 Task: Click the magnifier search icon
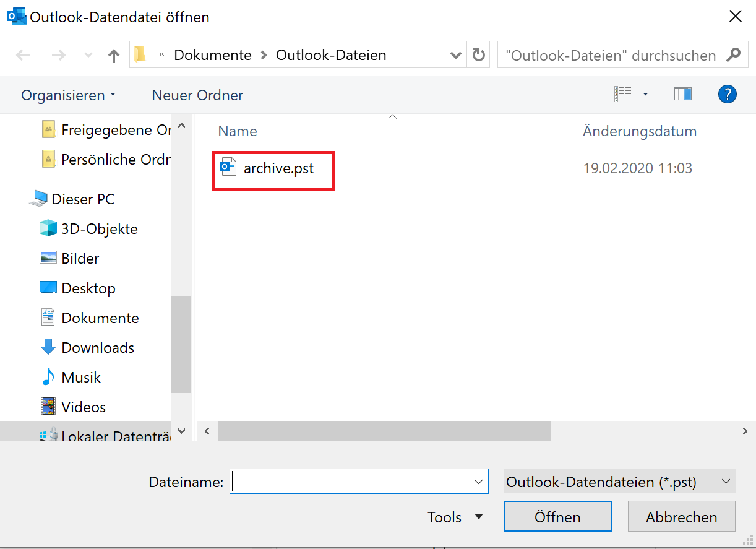(732, 55)
